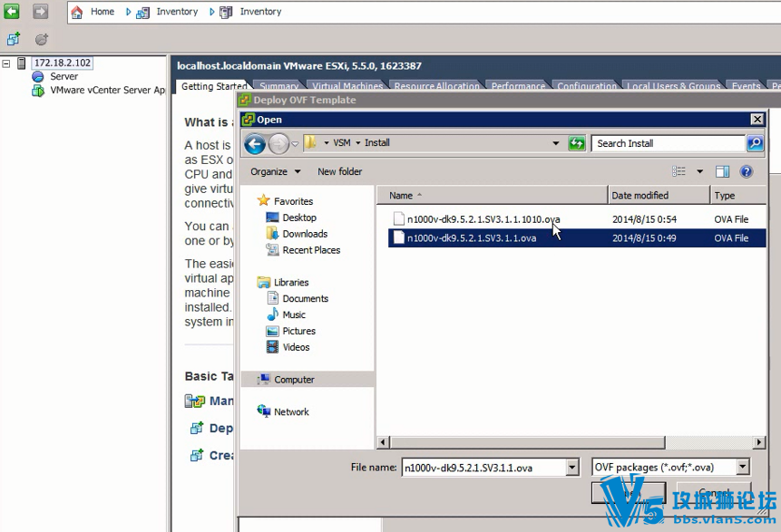Open the OVF packages file type dropdown
The image size is (781, 532).
[743, 467]
